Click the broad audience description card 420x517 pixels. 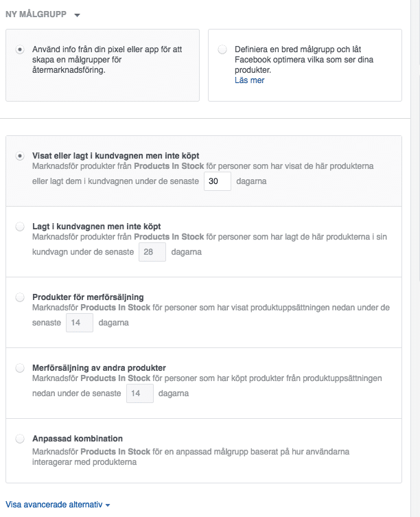305,65
